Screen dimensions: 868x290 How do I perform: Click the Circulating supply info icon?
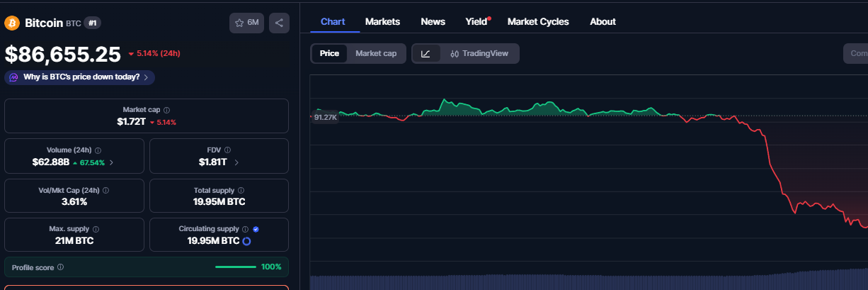pos(246,230)
